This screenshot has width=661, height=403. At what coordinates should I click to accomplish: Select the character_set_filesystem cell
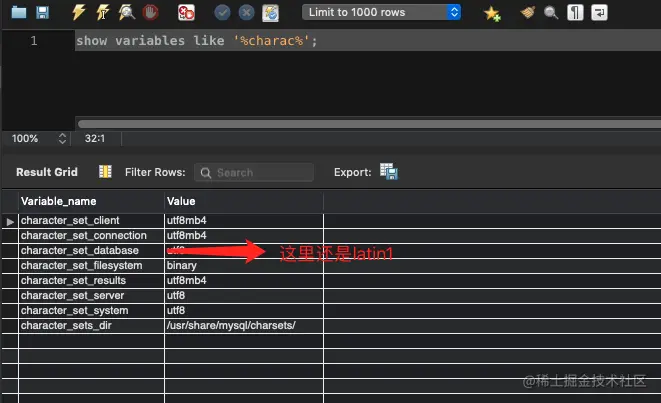click(x=91, y=266)
